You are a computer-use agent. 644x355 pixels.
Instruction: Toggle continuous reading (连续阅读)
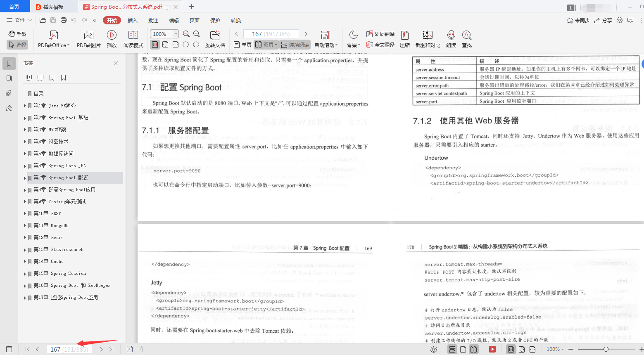click(x=295, y=45)
